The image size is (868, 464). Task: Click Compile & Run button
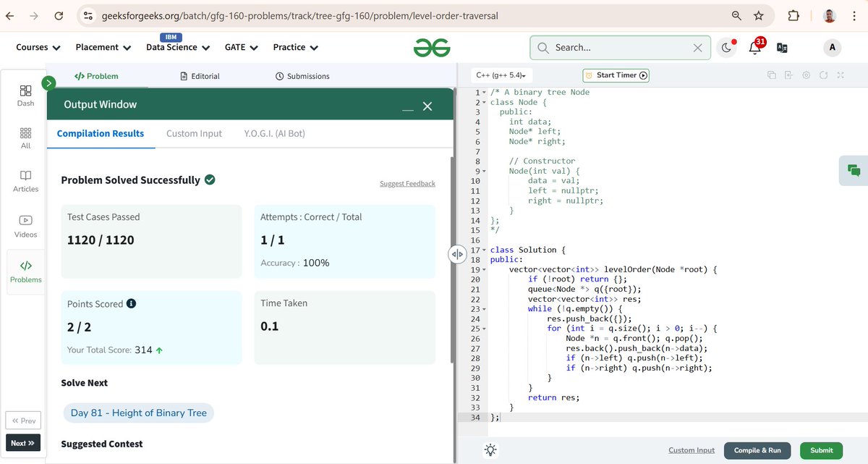[x=757, y=450]
